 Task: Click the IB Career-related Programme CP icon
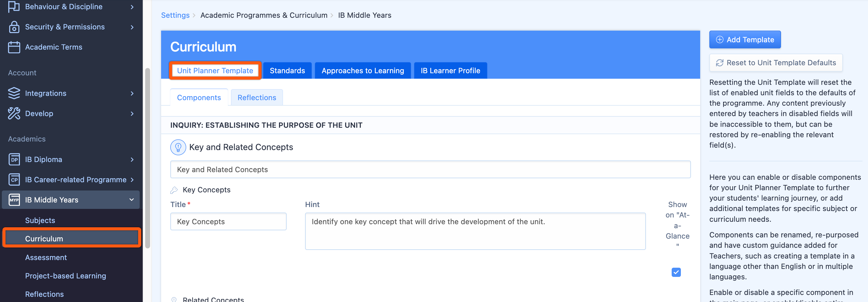14,180
